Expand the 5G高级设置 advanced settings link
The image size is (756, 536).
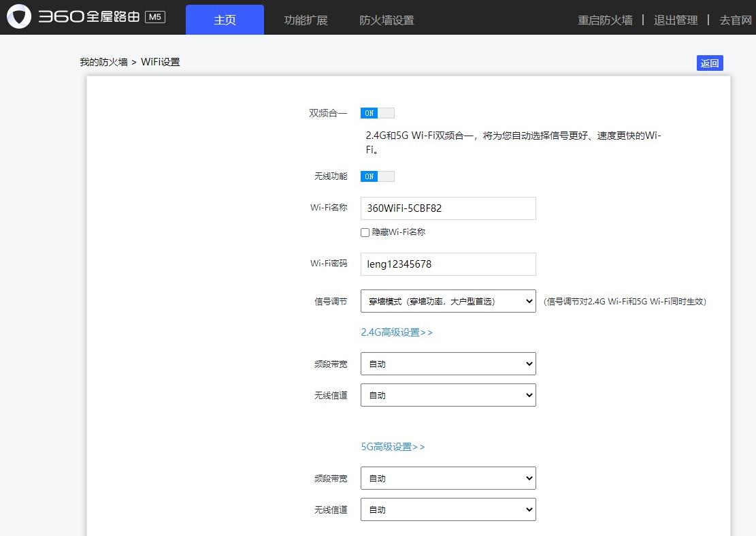coord(393,447)
